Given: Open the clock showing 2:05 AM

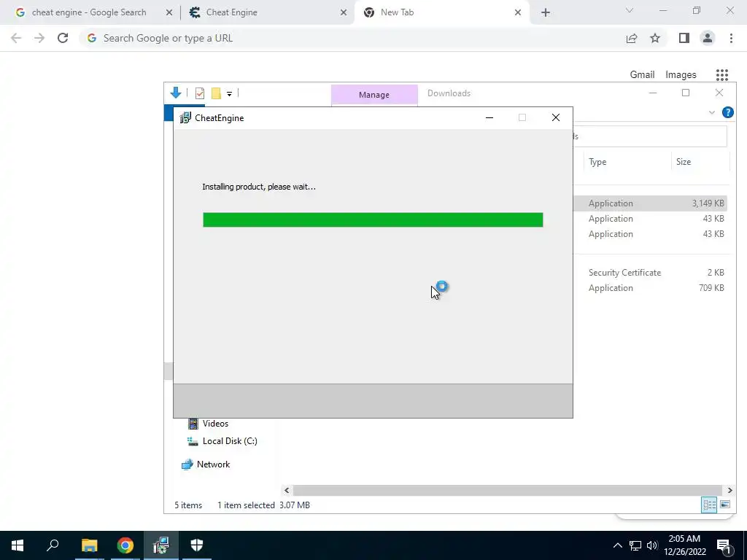Looking at the screenshot, I should click(x=684, y=545).
